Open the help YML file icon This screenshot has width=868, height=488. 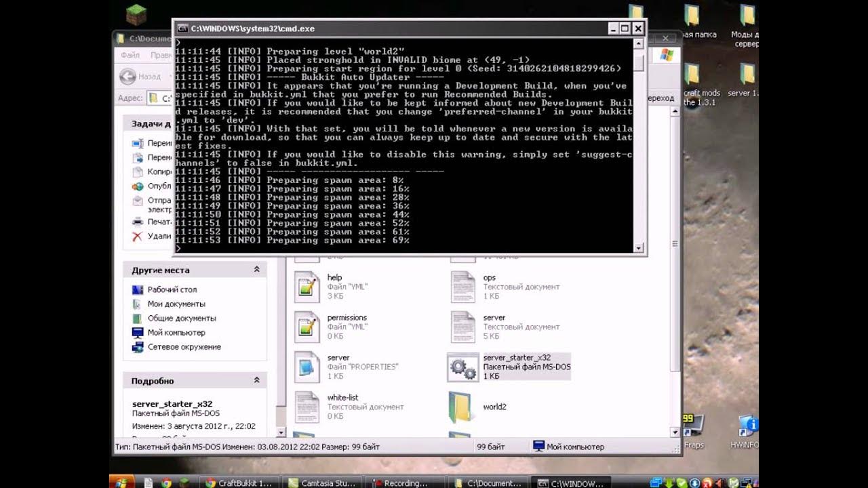click(307, 287)
